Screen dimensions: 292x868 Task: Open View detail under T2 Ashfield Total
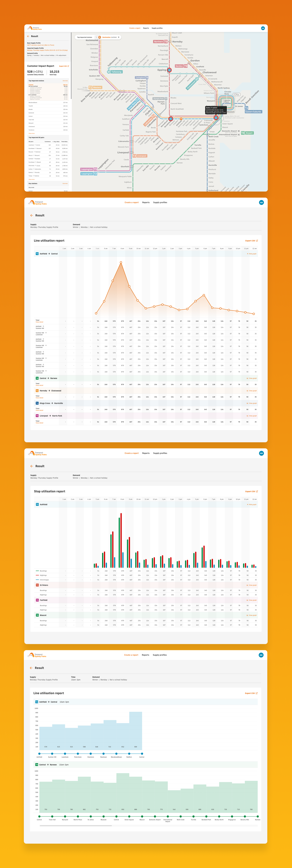point(39,322)
